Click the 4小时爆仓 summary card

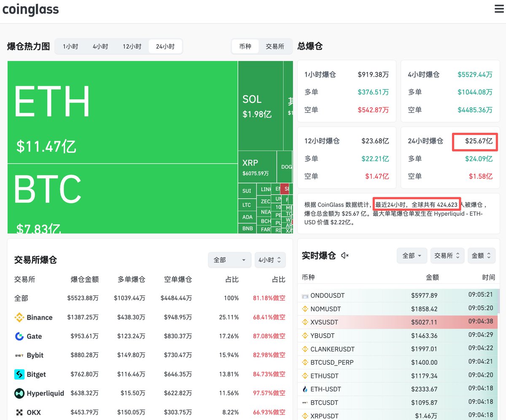coord(450,92)
